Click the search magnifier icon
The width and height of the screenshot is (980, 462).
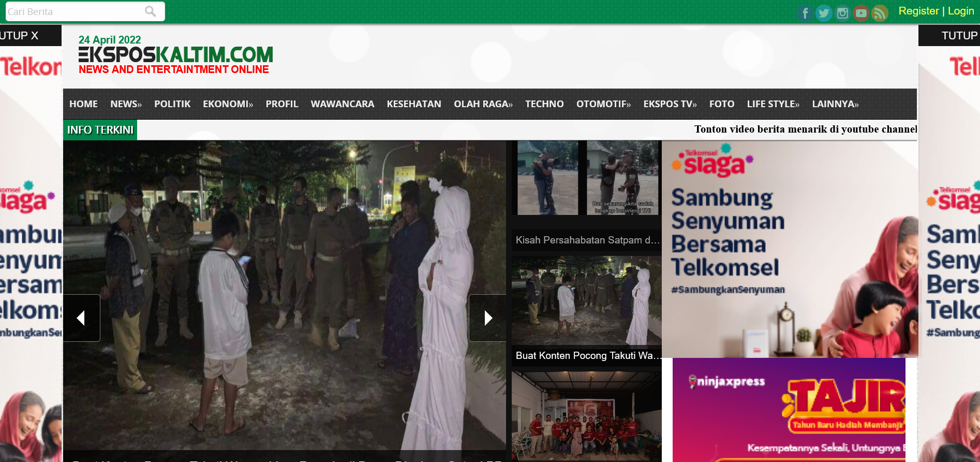coord(151,11)
